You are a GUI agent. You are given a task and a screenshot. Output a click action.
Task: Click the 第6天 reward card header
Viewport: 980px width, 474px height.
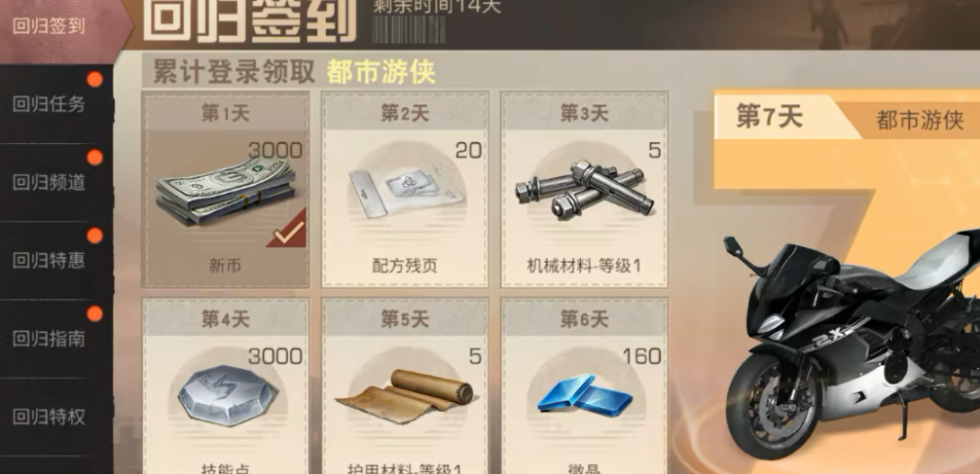(584, 319)
